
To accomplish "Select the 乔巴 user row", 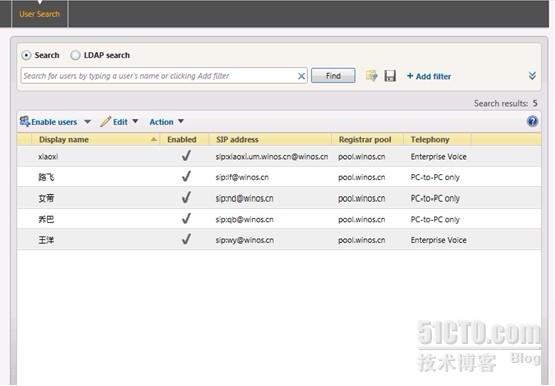I will [279, 219].
